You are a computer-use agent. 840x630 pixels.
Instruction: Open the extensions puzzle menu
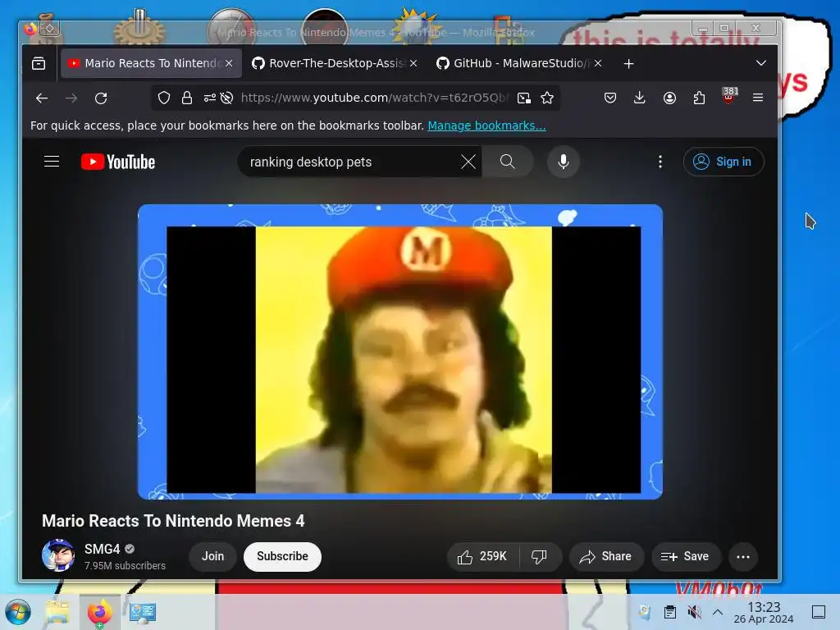(699, 98)
